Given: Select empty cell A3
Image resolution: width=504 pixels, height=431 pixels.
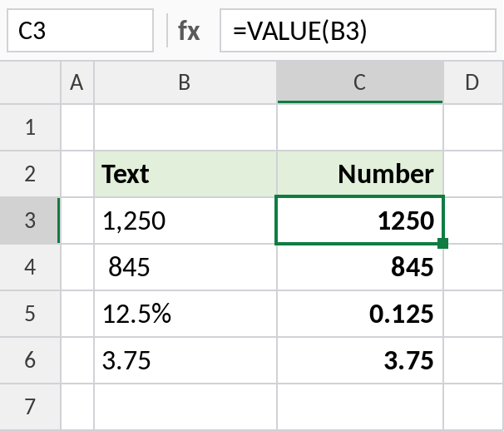Looking at the screenshot, I should coord(77,220).
